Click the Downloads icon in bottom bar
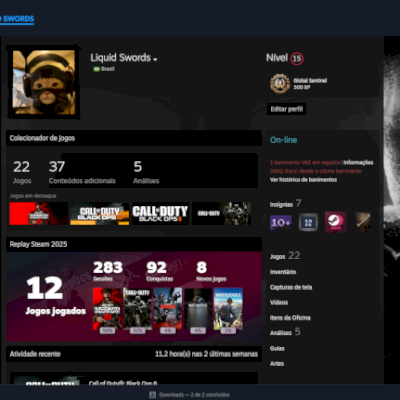Viewport: 400px width, 400px height. pyautogui.click(x=152, y=395)
